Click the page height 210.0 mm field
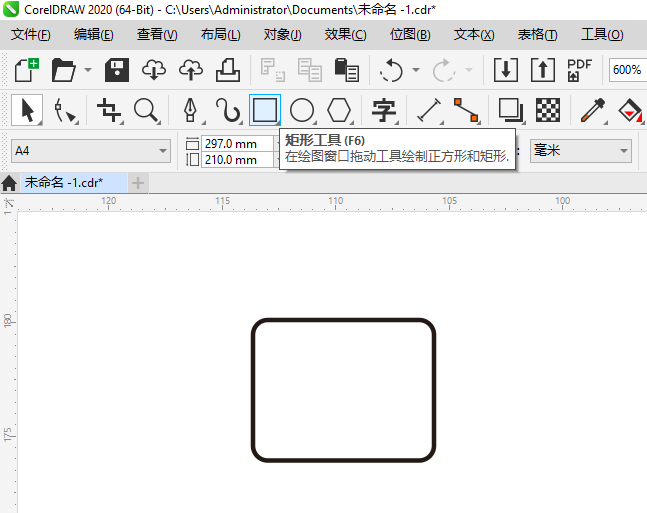Viewport: 647px width, 513px height. point(237,160)
